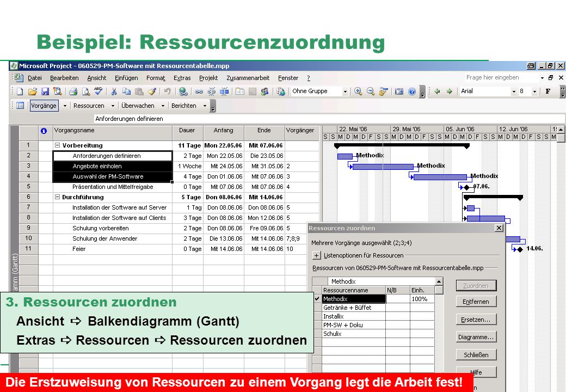
Task: Click the Ersetzen... button
Action: [476, 320]
